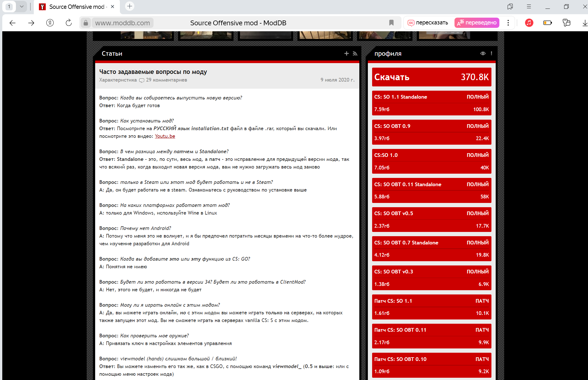588x380 pixels.
Task: Open the 29 комментариев link
Action: (x=166, y=80)
